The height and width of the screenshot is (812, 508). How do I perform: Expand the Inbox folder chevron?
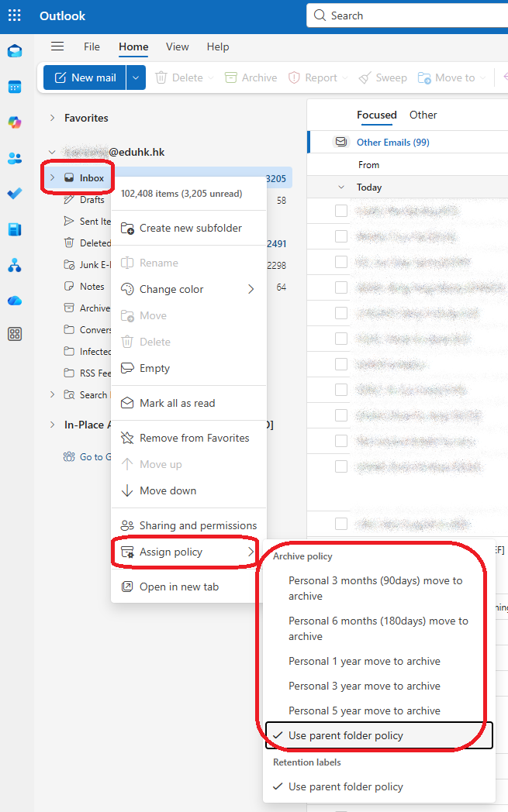pyautogui.click(x=53, y=177)
